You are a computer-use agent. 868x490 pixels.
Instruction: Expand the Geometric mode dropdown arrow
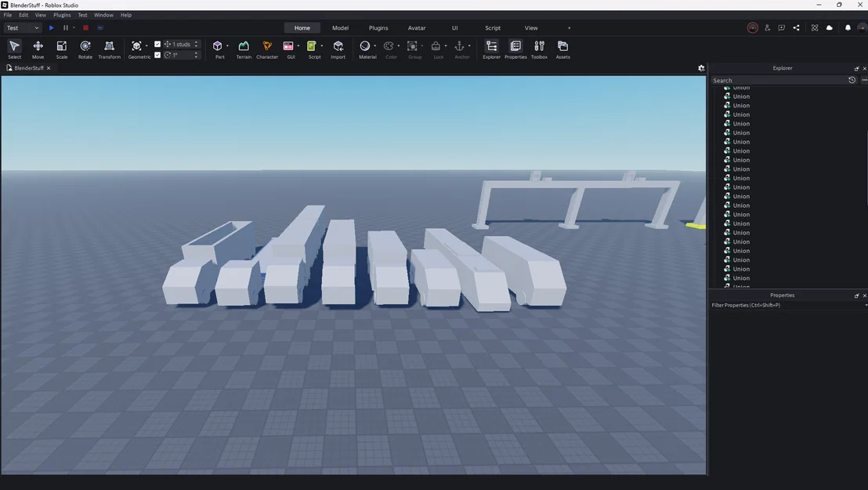coord(146,46)
